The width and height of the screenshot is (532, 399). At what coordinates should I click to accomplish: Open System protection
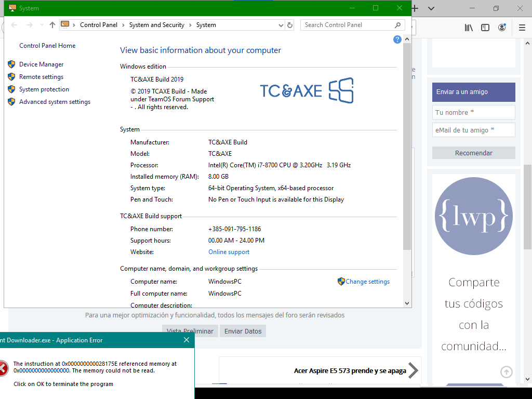[44, 89]
